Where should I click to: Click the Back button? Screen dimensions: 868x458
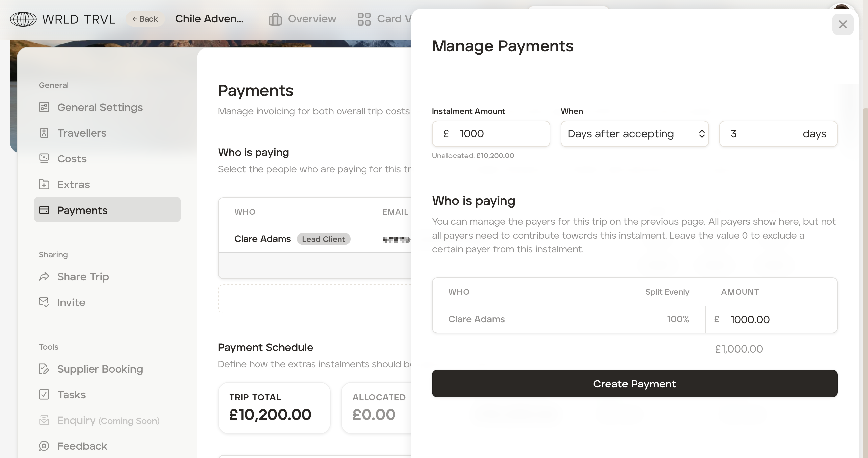pyautogui.click(x=145, y=19)
